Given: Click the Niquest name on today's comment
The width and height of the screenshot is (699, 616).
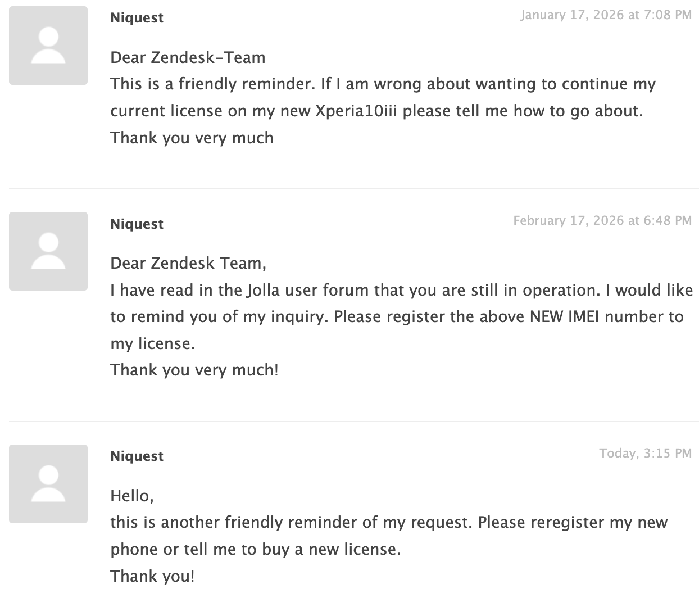Looking at the screenshot, I should pyautogui.click(x=137, y=456).
